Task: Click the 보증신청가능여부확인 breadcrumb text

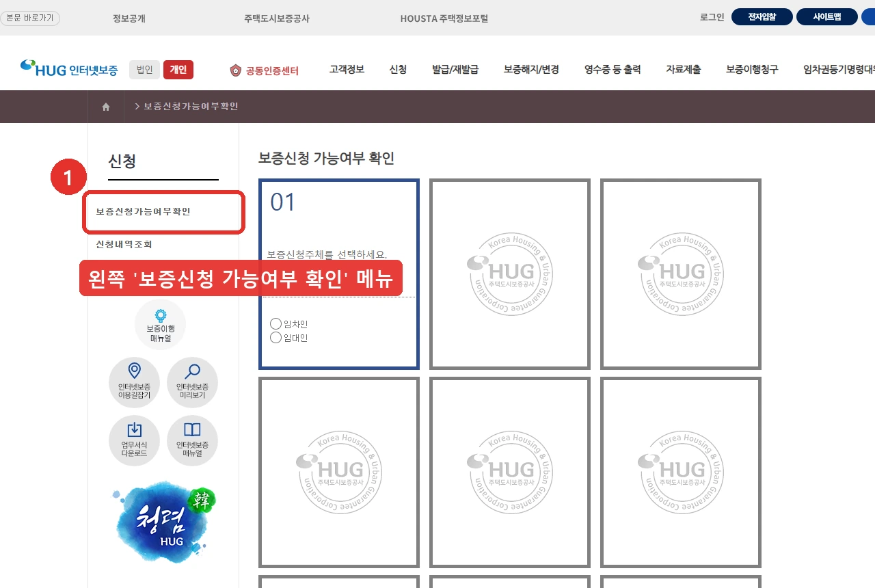Action: 191,106
